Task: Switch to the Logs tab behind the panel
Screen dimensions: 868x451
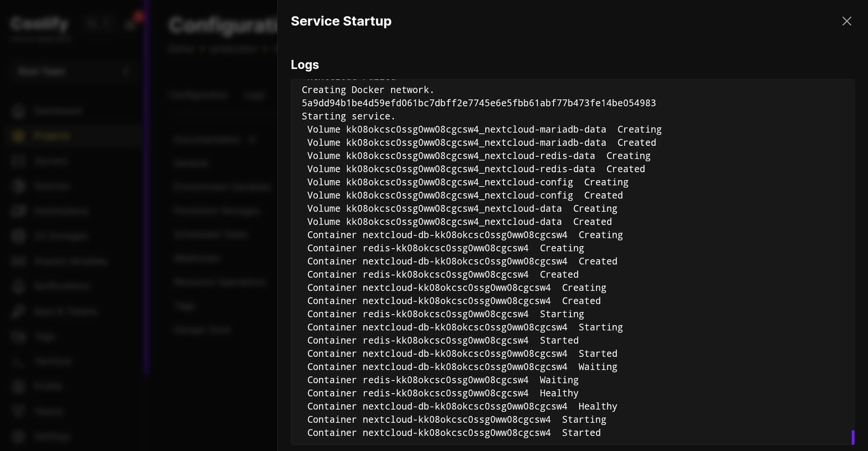Action: [254, 95]
